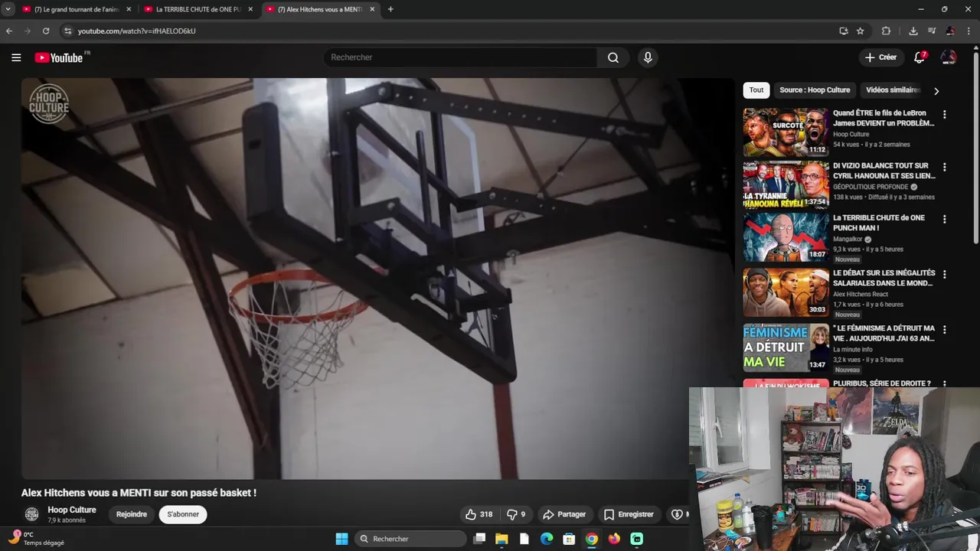980x551 pixels.
Task: Open La TERRIBLE CHUTE de ONE PUNCH MAN title
Action: pos(879,223)
